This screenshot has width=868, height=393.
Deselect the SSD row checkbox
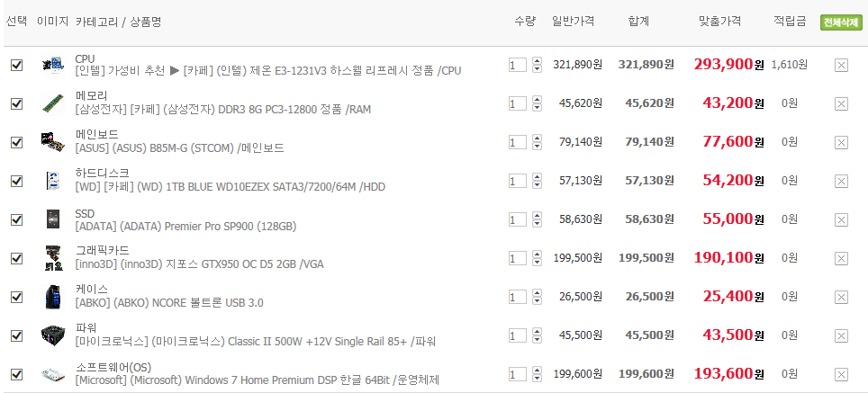click(x=16, y=220)
